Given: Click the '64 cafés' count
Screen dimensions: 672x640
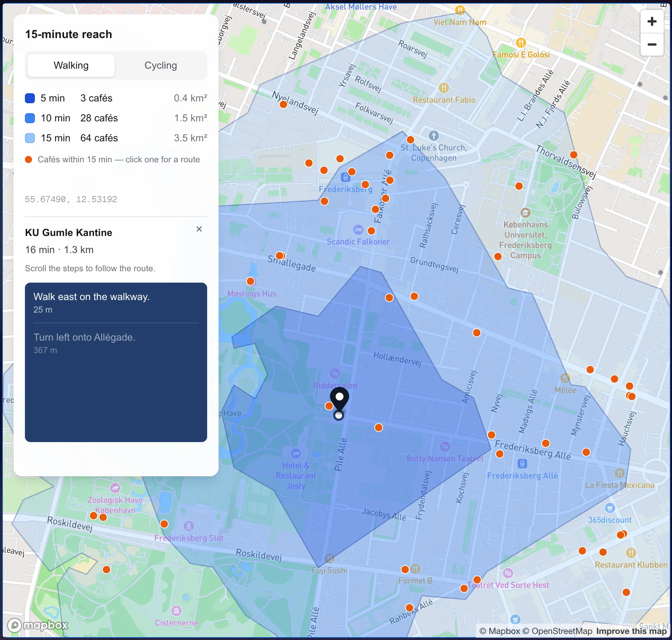Looking at the screenshot, I should tap(99, 138).
